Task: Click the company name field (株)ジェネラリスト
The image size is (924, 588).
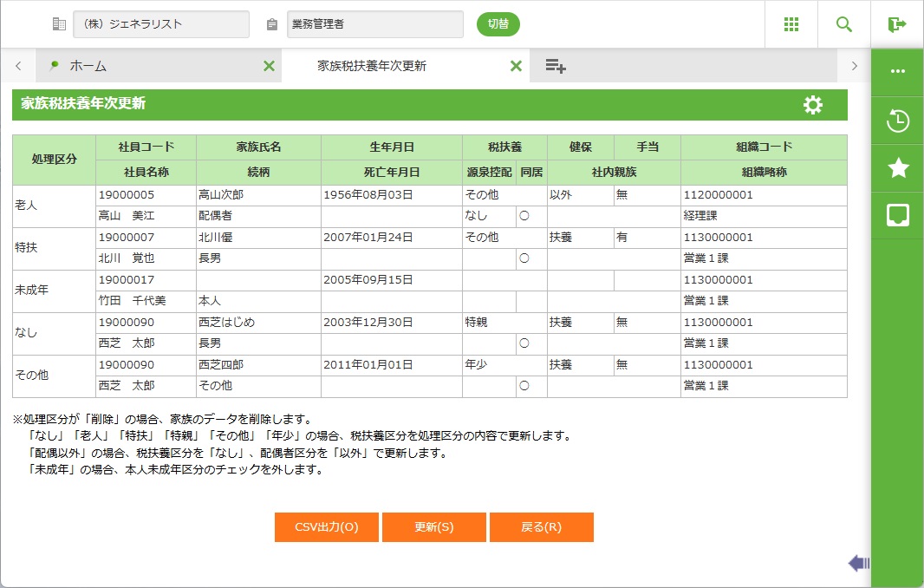Action: coord(160,24)
